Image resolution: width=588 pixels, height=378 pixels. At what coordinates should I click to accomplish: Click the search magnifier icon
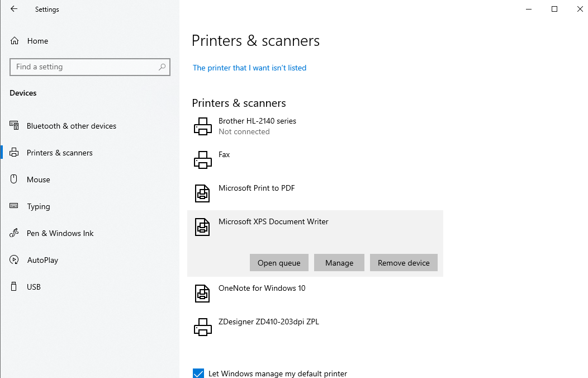pyautogui.click(x=162, y=67)
